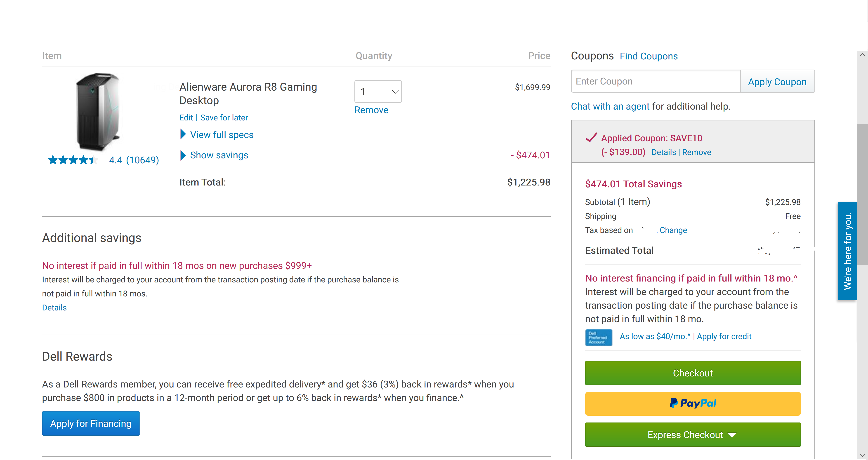The image size is (868, 460).
Task: Click the star rating icons
Action: [73, 160]
